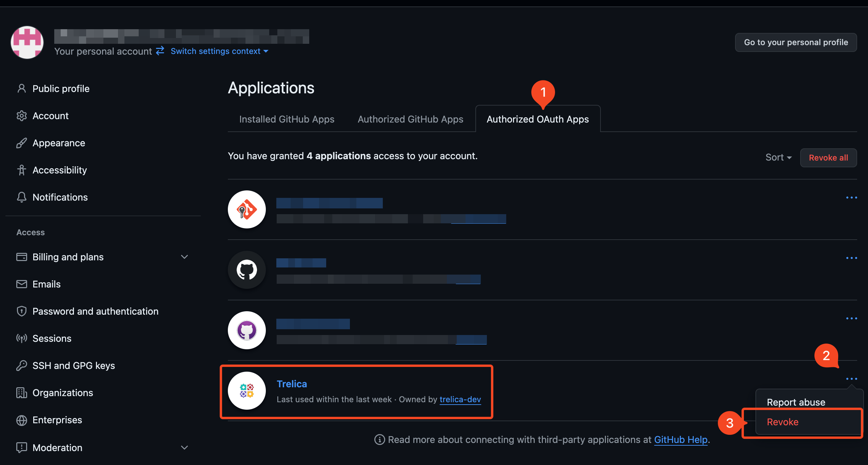The image size is (868, 465).
Task: Go to Appearance settings page
Action: pos(59,143)
